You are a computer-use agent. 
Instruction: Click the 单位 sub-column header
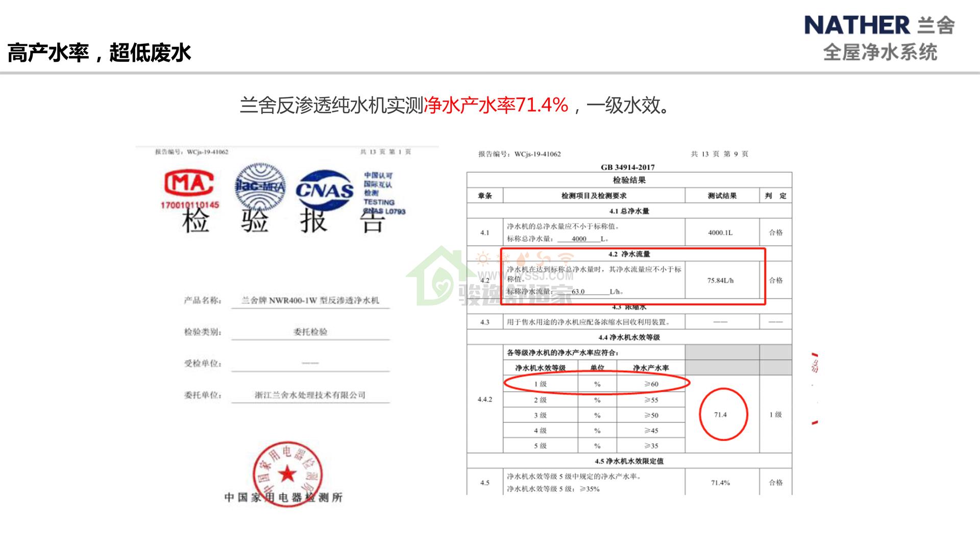(x=597, y=368)
